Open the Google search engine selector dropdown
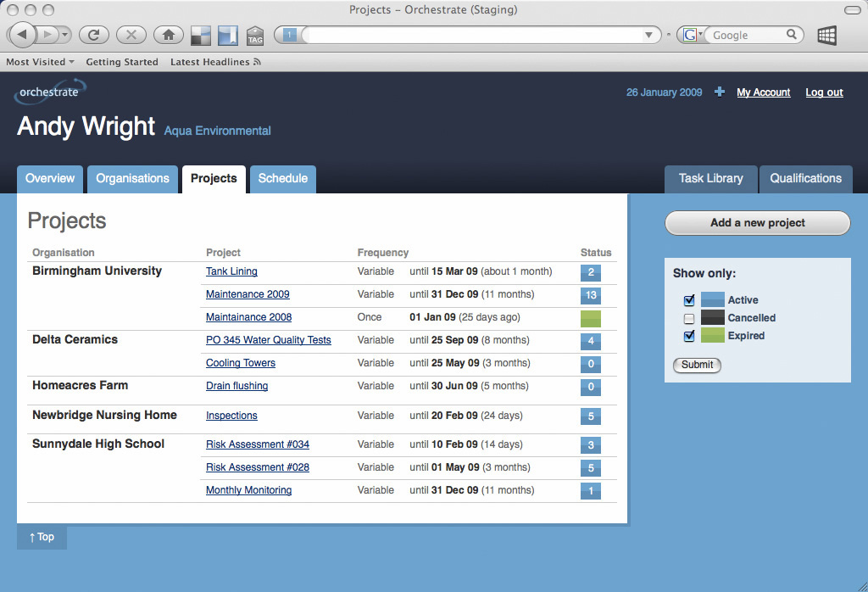This screenshot has width=868, height=592. click(x=693, y=35)
